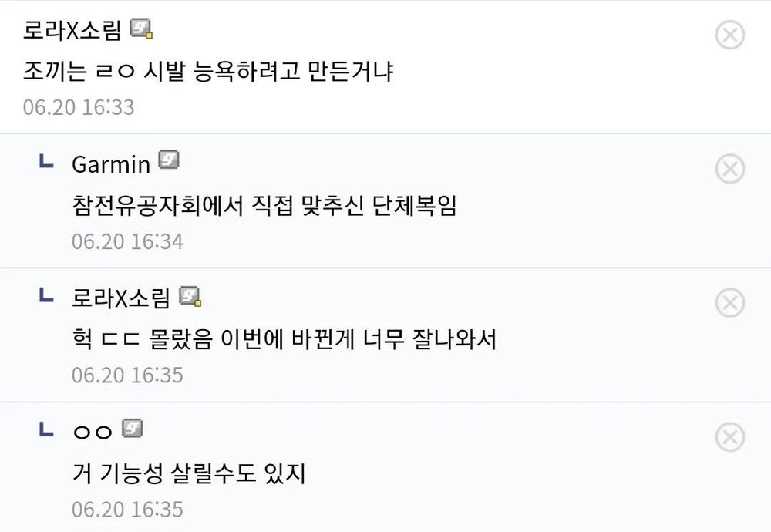
Task: Click the gallog icon beside Garmin
Action: tap(169, 161)
